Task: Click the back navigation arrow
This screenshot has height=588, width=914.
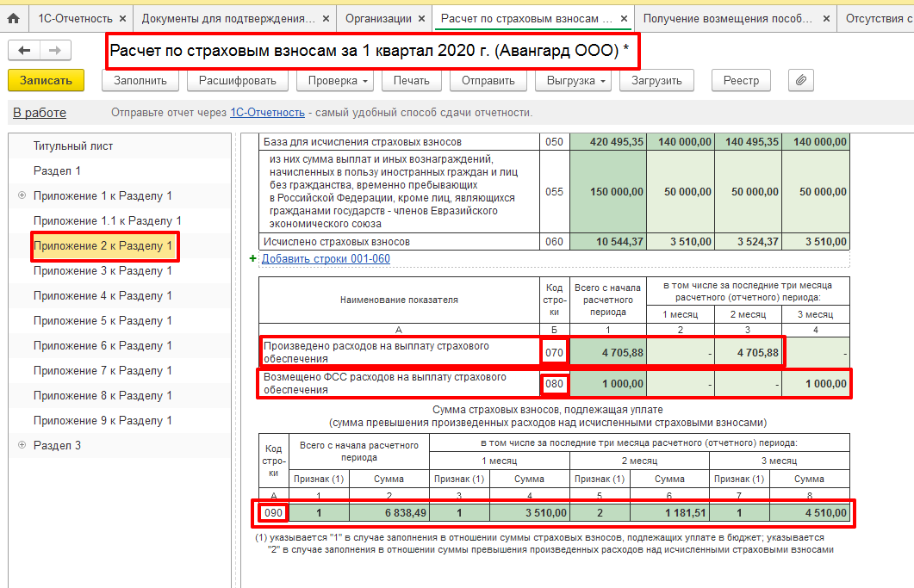Action: (24, 51)
